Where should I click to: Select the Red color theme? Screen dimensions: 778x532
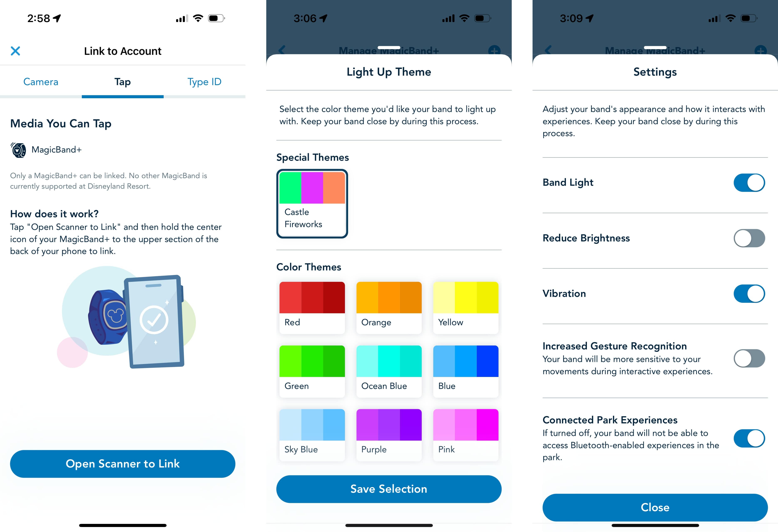tap(312, 301)
